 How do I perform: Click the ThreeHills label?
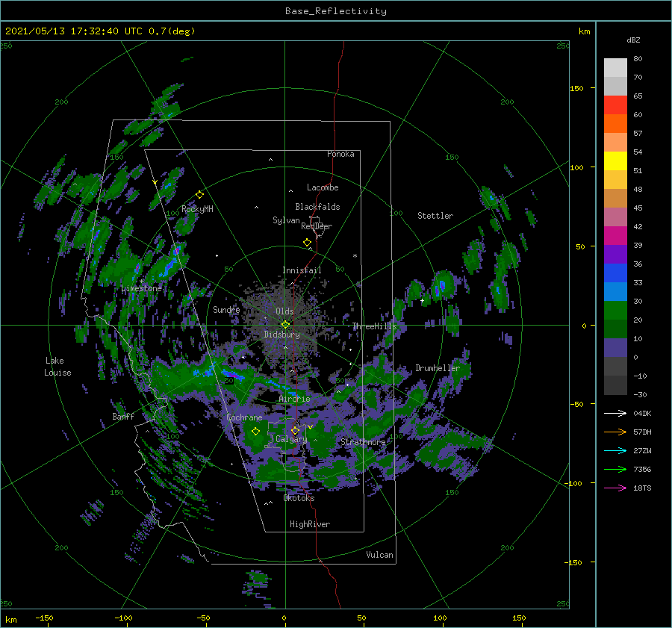pos(375,326)
